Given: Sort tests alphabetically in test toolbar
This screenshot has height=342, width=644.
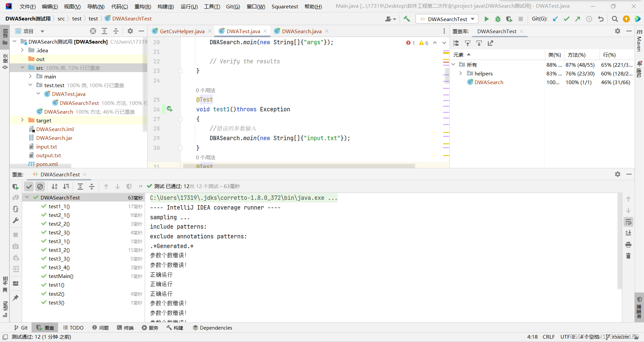Looking at the screenshot, I should click(54, 186).
